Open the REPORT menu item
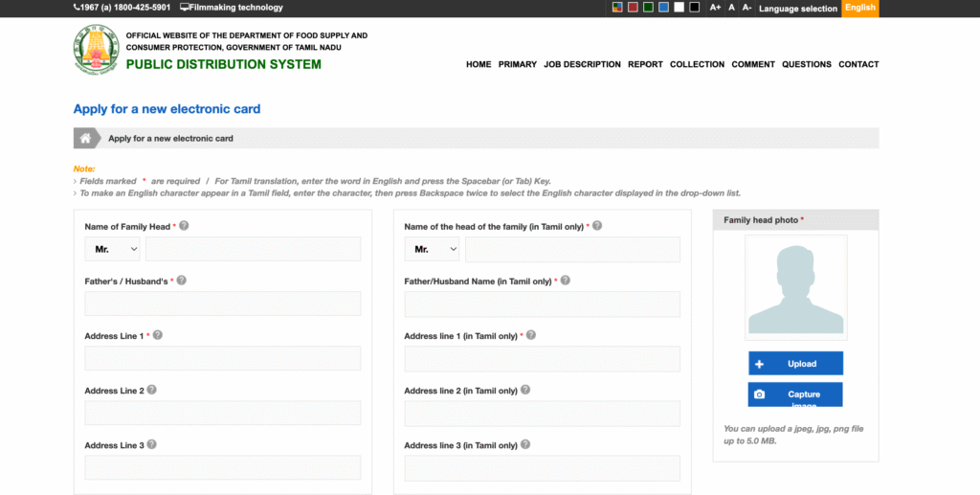The height and width of the screenshot is (495, 980). pos(645,64)
